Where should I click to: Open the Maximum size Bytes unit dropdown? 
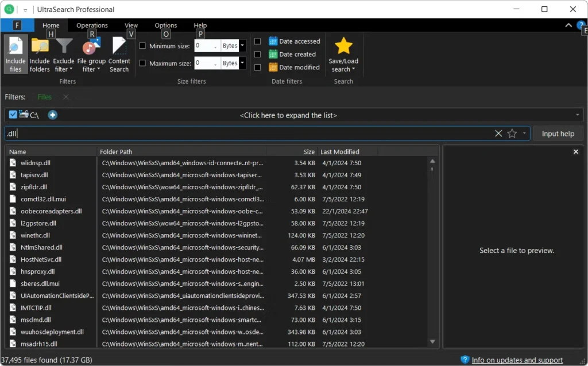(x=242, y=63)
